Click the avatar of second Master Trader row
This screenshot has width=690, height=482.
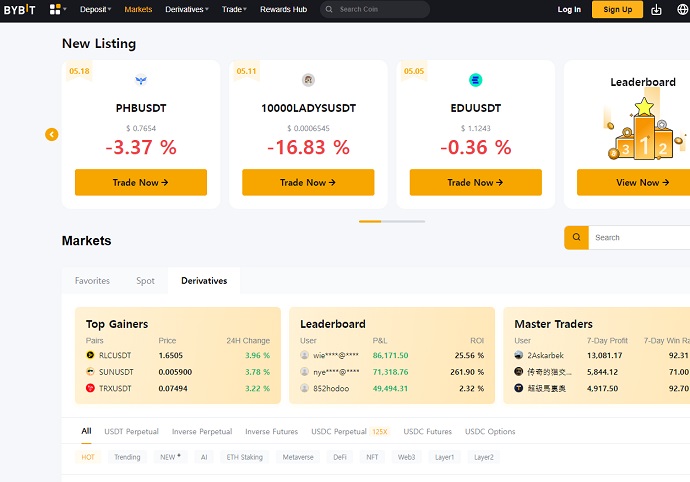tap(519, 372)
